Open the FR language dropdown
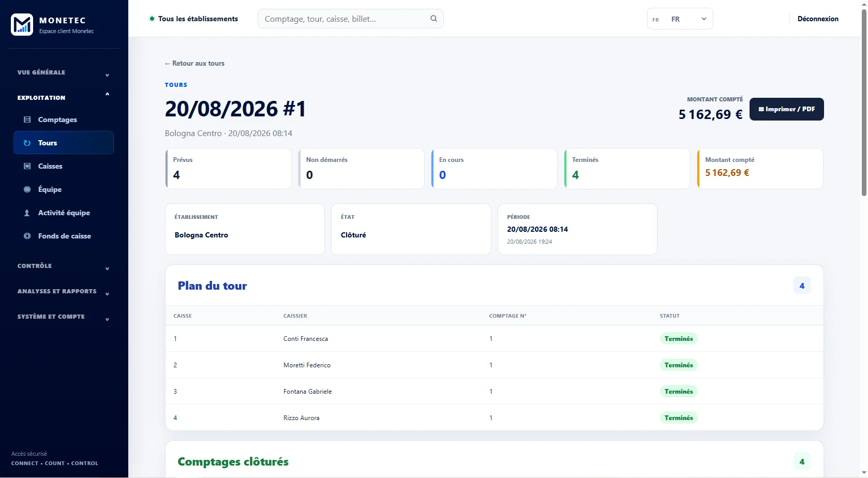 680,19
